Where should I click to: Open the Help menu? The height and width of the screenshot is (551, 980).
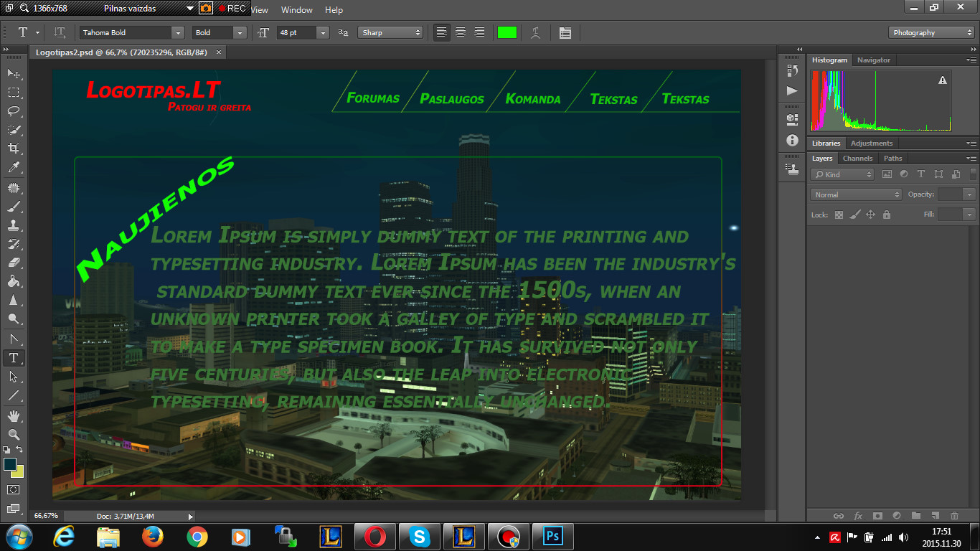point(334,10)
